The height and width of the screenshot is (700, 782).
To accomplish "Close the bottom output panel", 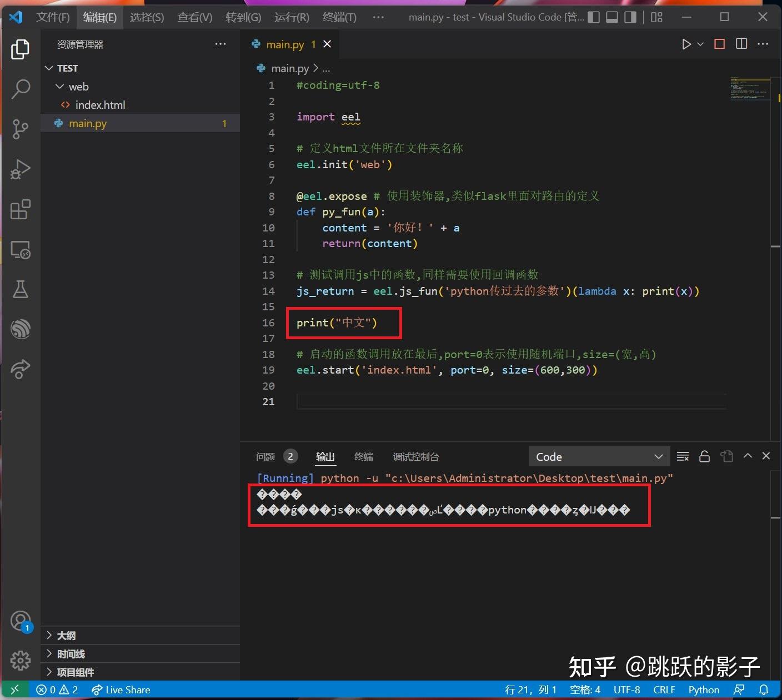I will pyautogui.click(x=766, y=456).
